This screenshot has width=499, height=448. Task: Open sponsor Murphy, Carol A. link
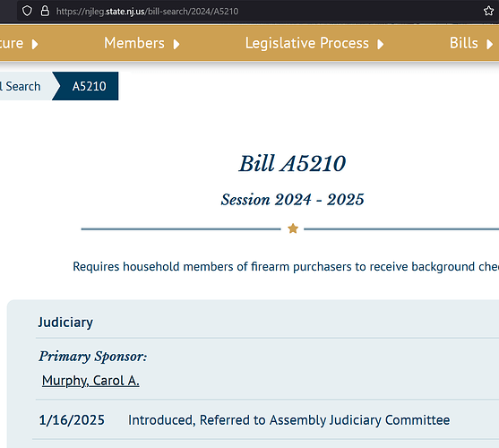[90, 381]
